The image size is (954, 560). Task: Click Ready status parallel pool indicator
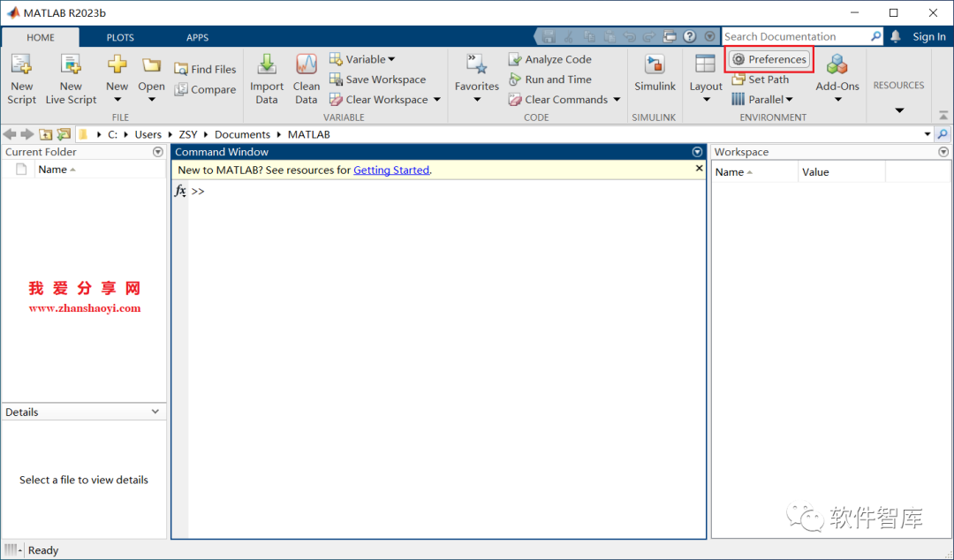12,550
